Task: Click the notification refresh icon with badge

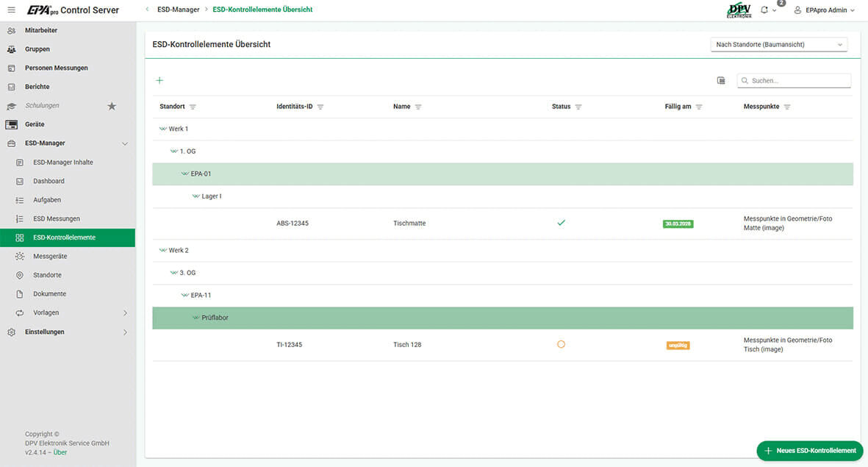Action: click(764, 10)
